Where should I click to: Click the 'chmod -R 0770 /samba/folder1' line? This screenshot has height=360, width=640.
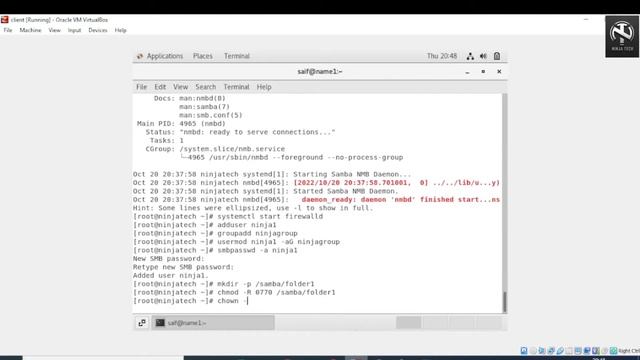point(234,292)
